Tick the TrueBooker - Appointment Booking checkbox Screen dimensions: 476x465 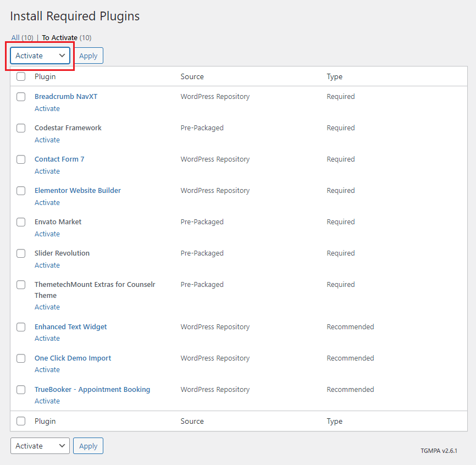pyautogui.click(x=21, y=389)
